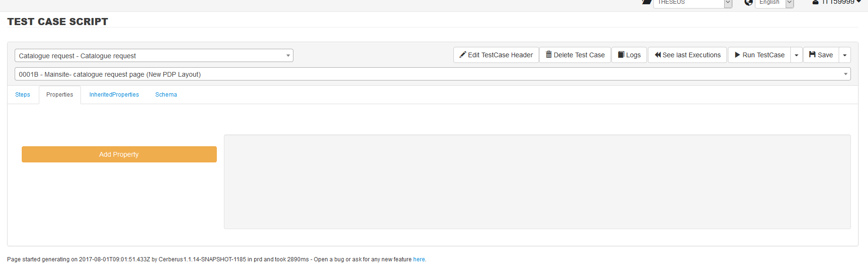Click the rewind icon on See last Executions

[x=658, y=55]
